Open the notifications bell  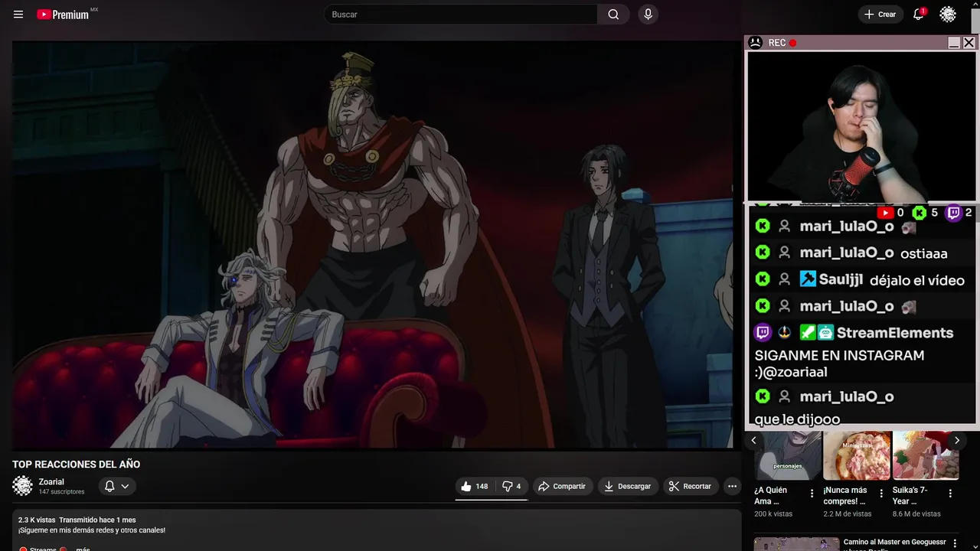point(918,15)
